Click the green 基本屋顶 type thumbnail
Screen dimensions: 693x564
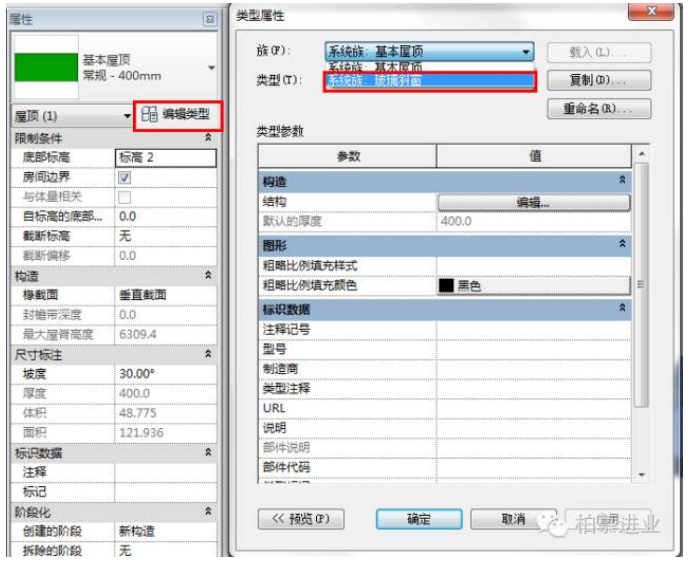click(x=46, y=67)
